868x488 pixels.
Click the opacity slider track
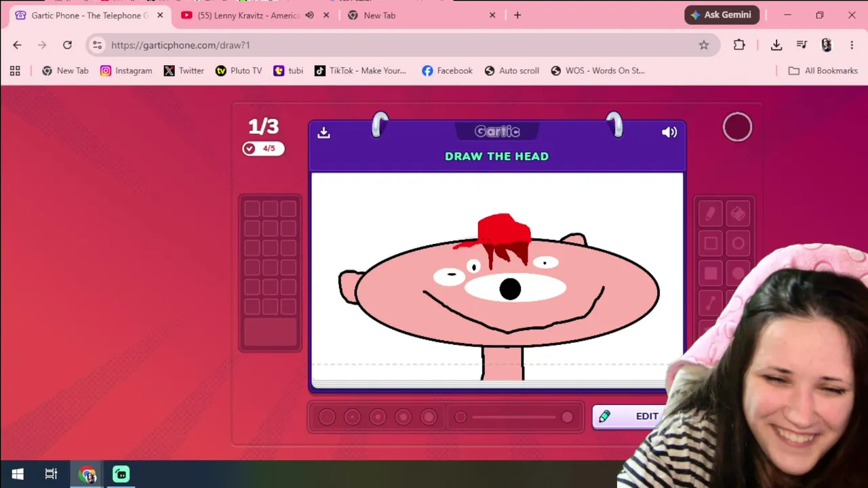click(x=513, y=418)
